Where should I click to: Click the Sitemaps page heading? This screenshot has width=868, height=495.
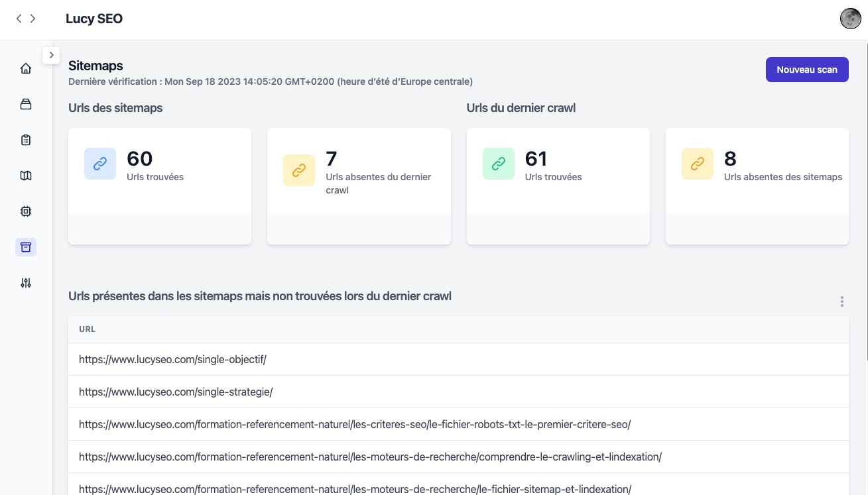pos(95,66)
